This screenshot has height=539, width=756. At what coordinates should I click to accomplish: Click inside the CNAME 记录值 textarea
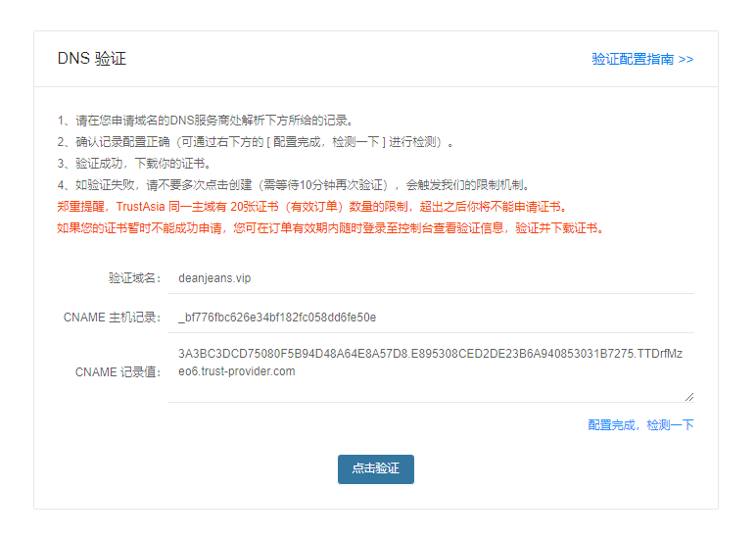(x=431, y=371)
